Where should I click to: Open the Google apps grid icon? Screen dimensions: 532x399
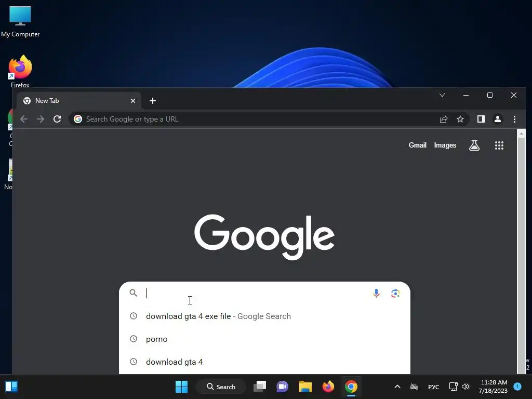click(499, 145)
